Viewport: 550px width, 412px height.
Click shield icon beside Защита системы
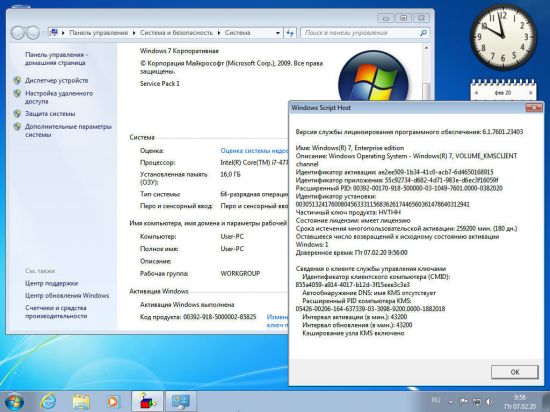[x=17, y=114]
